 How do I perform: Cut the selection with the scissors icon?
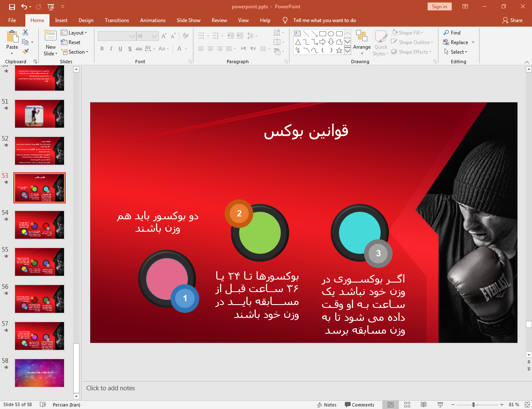(x=25, y=32)
